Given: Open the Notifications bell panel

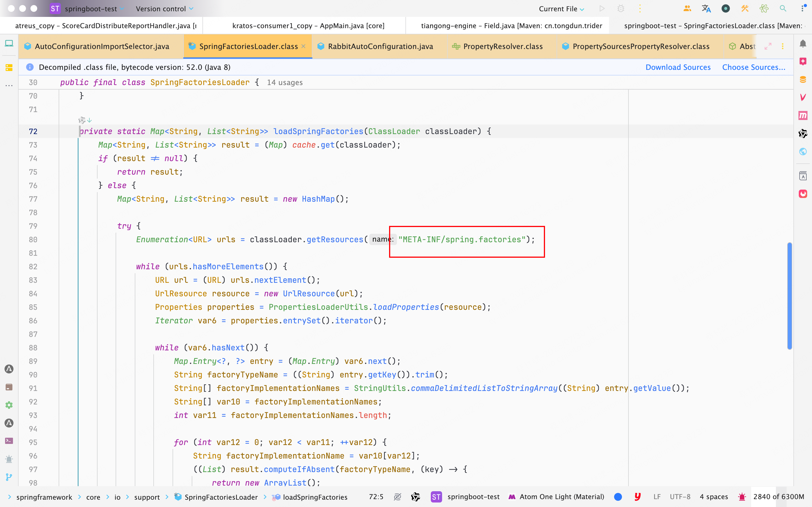Looking at the screenshot, I should 803,44.
